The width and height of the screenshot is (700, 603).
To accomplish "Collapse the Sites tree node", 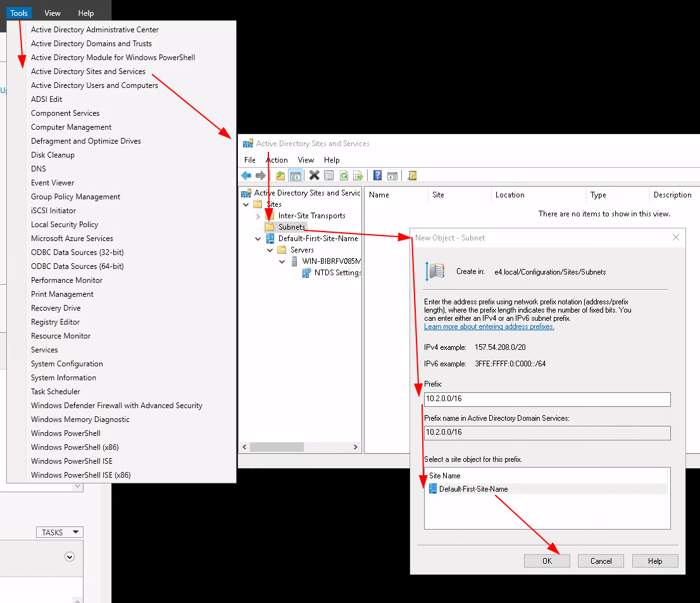I will [x=246, y=204].
